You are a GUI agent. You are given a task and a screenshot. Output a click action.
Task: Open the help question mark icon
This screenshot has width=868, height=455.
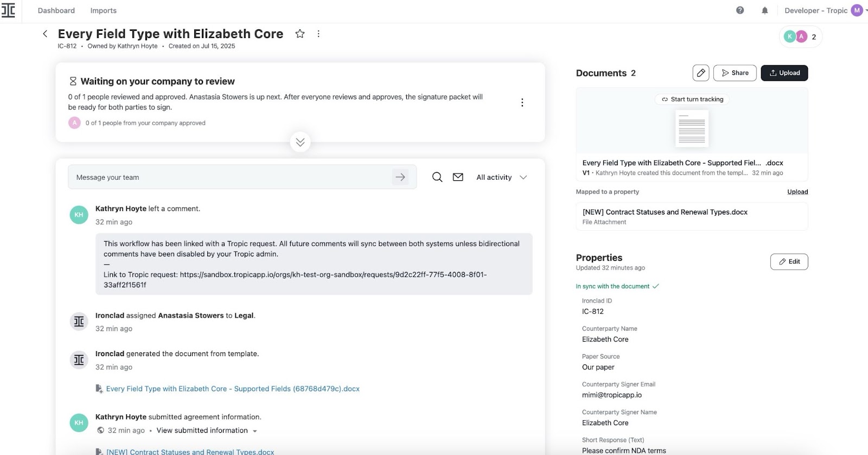(x=740, y=10)
